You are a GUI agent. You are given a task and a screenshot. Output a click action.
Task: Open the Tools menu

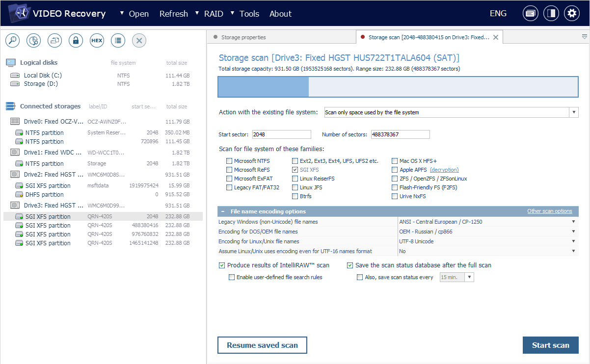(x=249, y=14)
